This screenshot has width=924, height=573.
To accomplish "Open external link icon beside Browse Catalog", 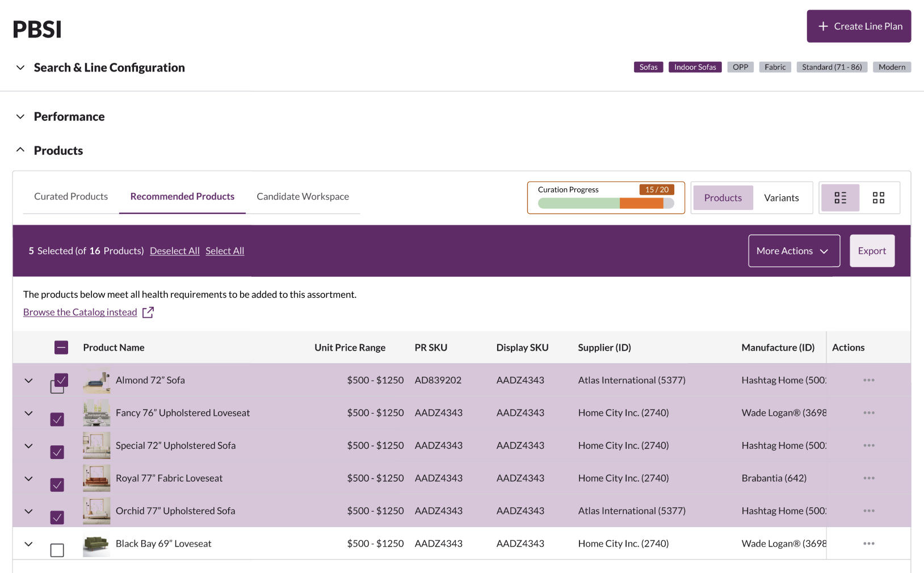I will [x=148, y=313].
